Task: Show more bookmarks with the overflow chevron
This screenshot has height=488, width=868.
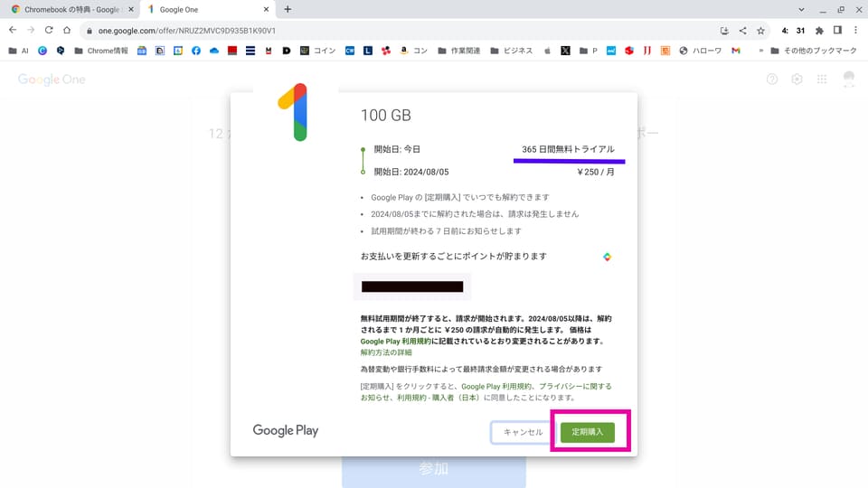Action: tap(760, 51)
